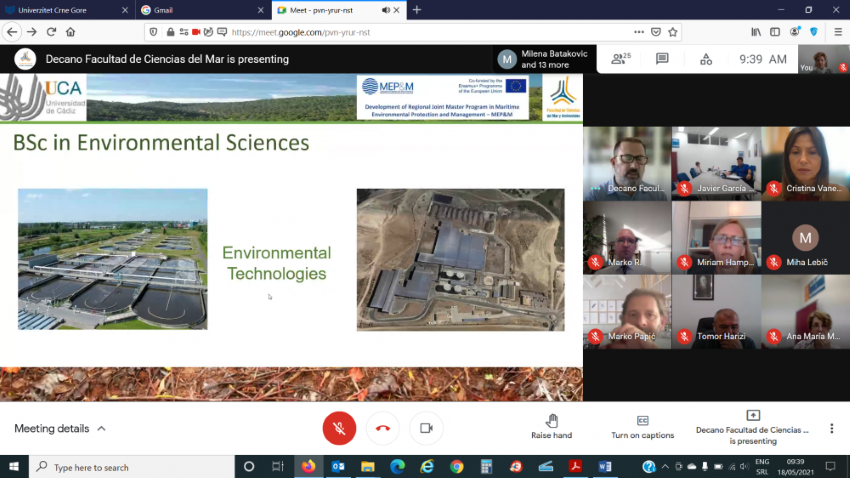Show the participants list
Viewport: 850px width, 478px height.
click(619, 59)
